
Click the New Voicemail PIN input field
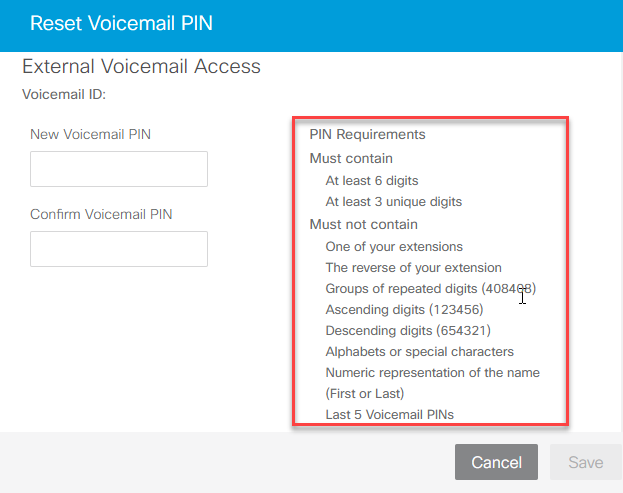pos(118,169)
